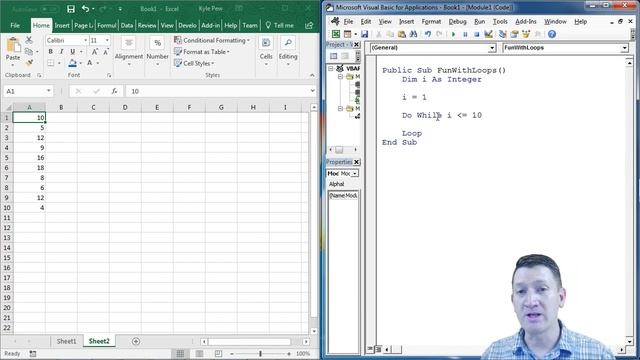The width and height of the screenshot is (640, 360).
Task: Click the Excel Save icon in title bar
Action: click(x=71, y=9)
